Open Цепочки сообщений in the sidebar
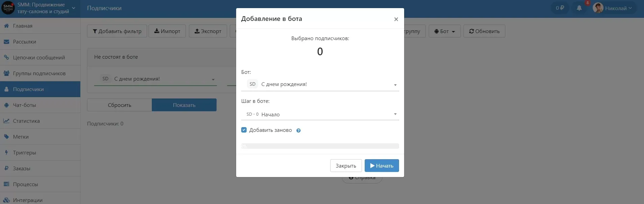Image resolution: width=644 pixels, height=204 pixels. point(40,57)
